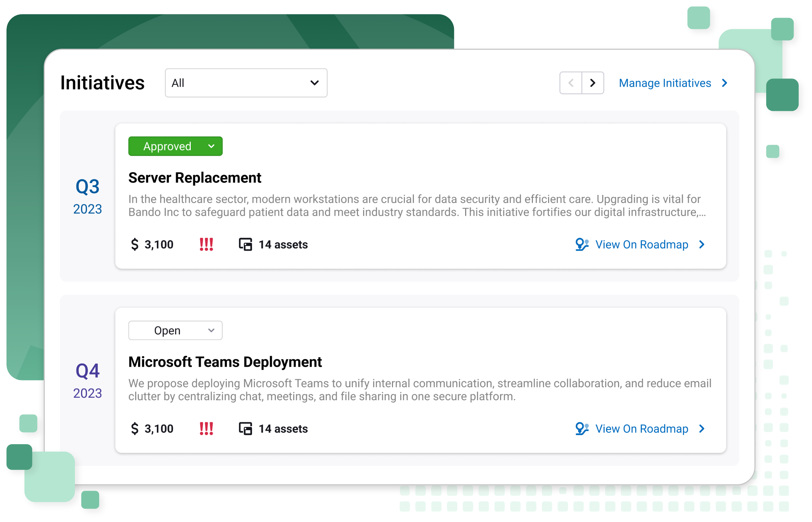Click priority exclamation marks on Teams Deployment

(x=206, y=428)
